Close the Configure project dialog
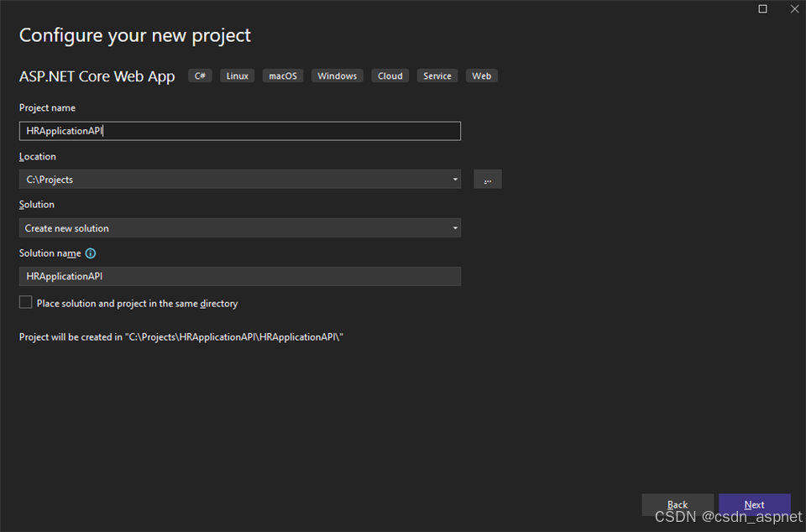Viewport: 806px width, 532px height. tap(794, 8)
